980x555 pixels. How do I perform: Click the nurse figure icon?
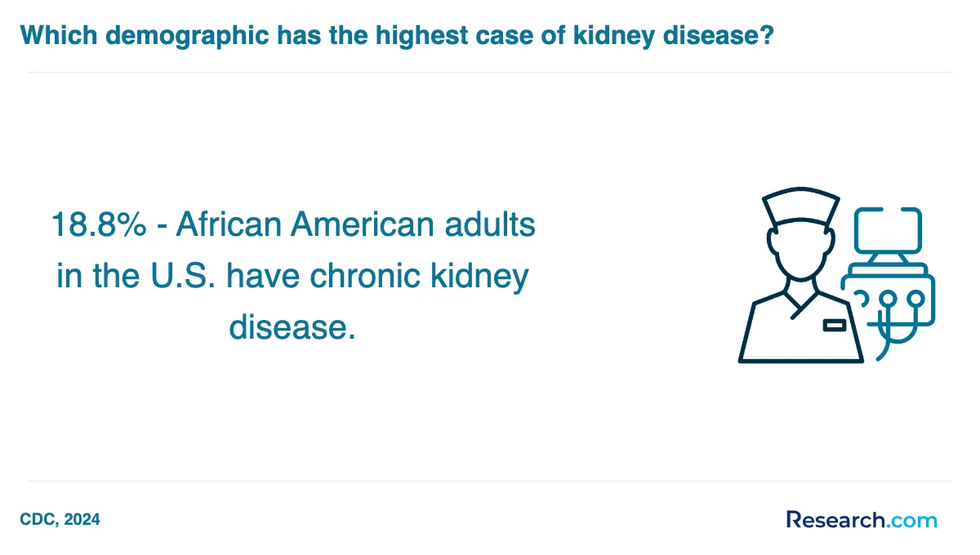tap(801, 277)
